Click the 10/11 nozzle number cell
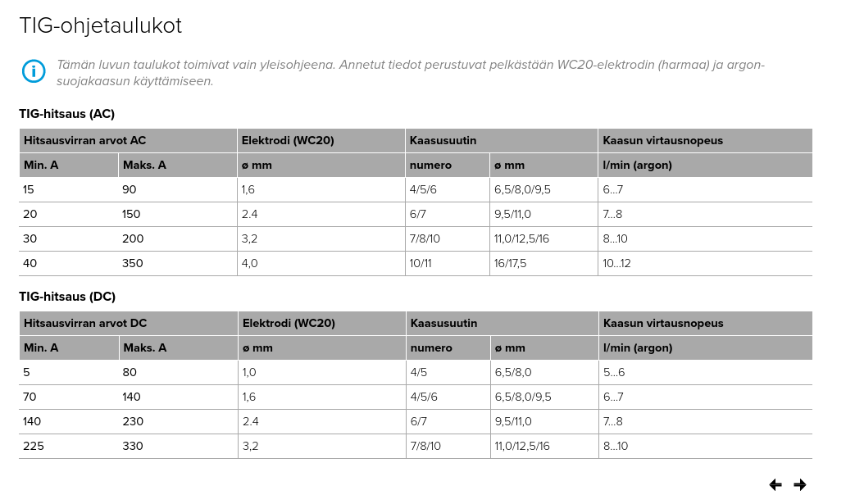Viewport: 855px width, 504px height. [421, 264]
